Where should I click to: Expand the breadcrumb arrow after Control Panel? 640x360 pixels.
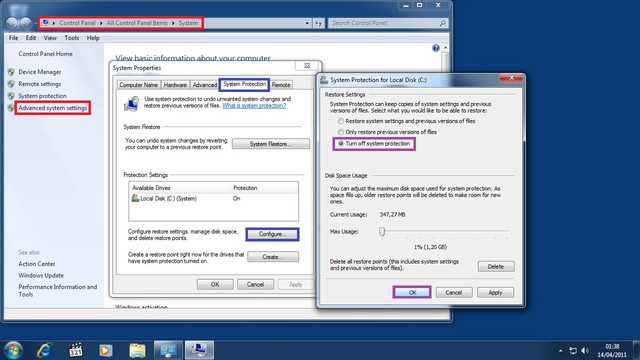click(102, 23)
